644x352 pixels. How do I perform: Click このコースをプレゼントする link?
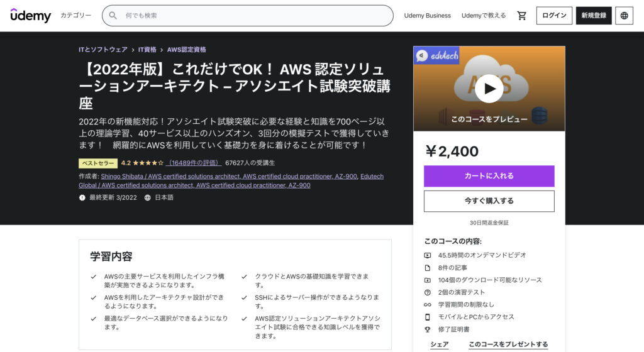508,344
